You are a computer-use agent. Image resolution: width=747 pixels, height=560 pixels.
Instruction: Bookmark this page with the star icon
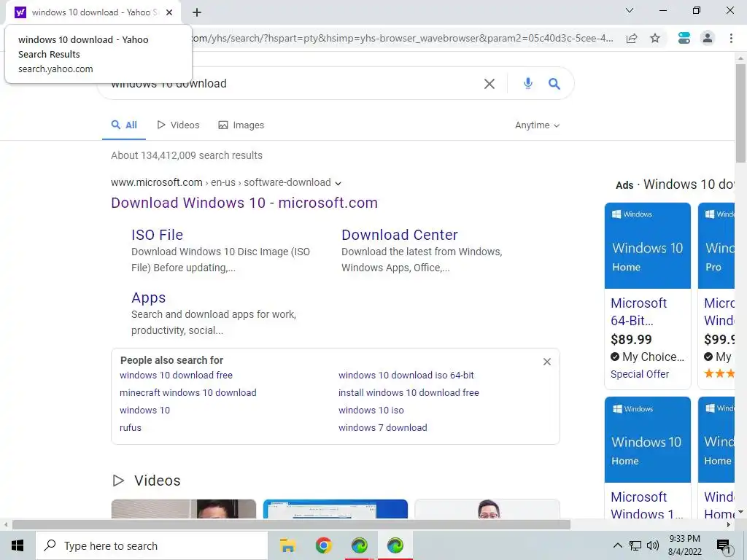[x=655, y=38]
